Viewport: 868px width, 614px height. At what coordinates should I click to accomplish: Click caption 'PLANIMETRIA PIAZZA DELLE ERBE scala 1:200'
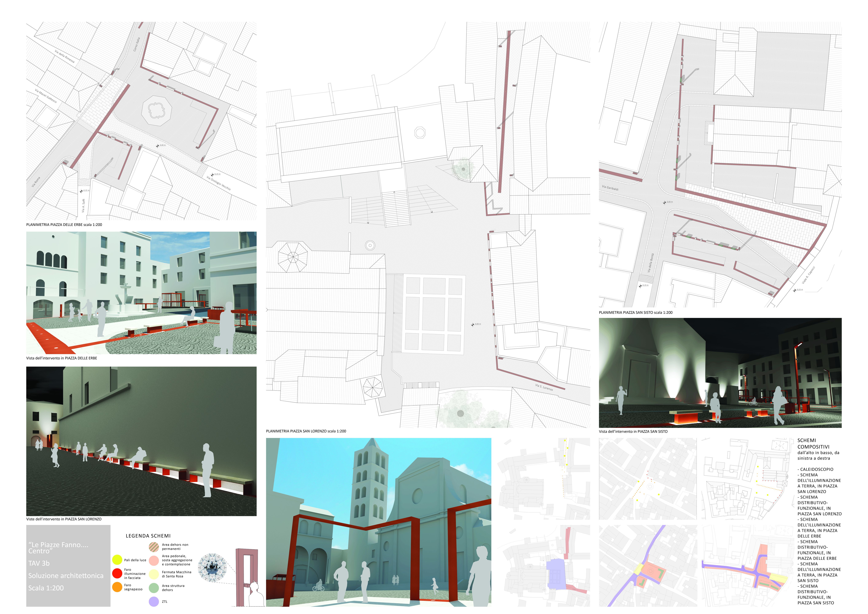[64, 225]
